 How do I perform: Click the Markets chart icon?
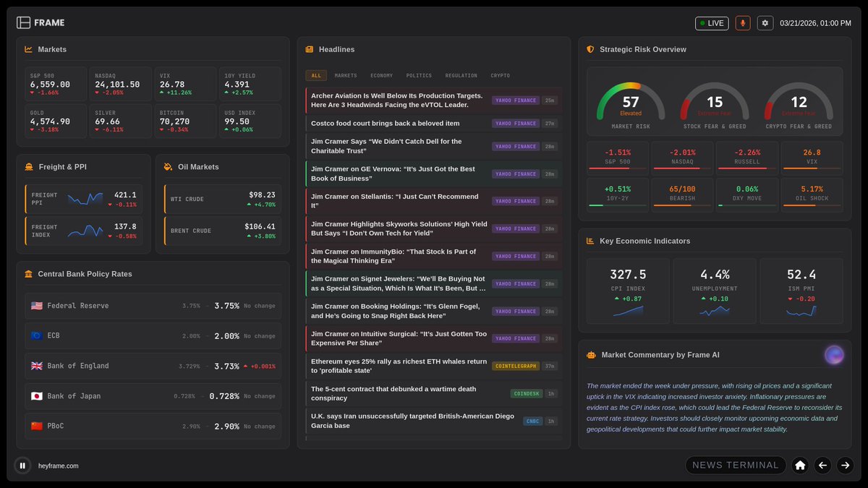point(28,49)
